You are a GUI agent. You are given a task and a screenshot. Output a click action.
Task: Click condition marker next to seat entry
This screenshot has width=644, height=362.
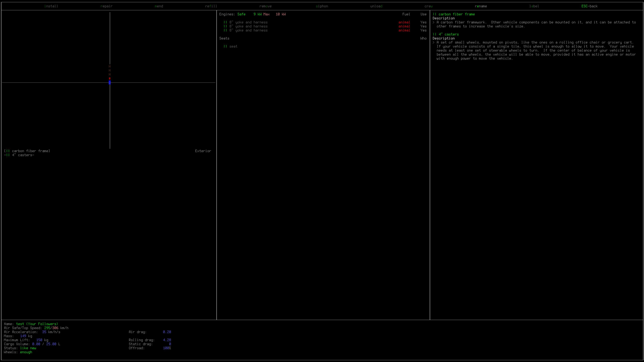coord(225,46)
